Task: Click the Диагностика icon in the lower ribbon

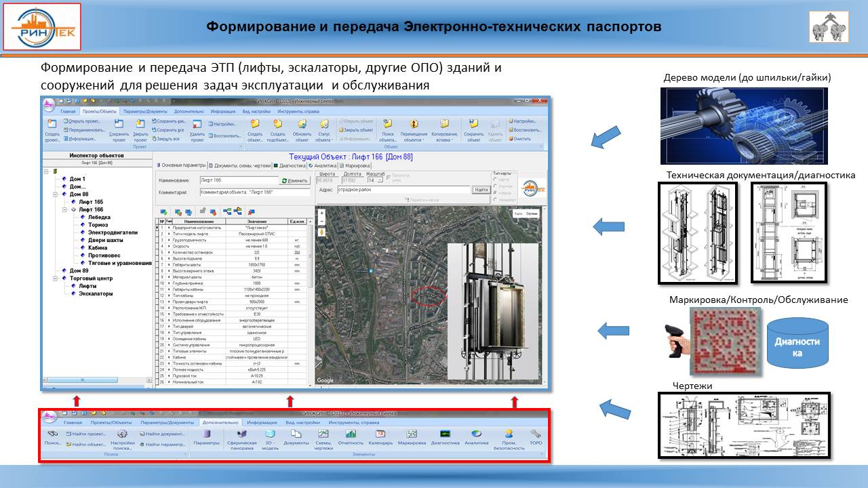Action: point(445,434)
